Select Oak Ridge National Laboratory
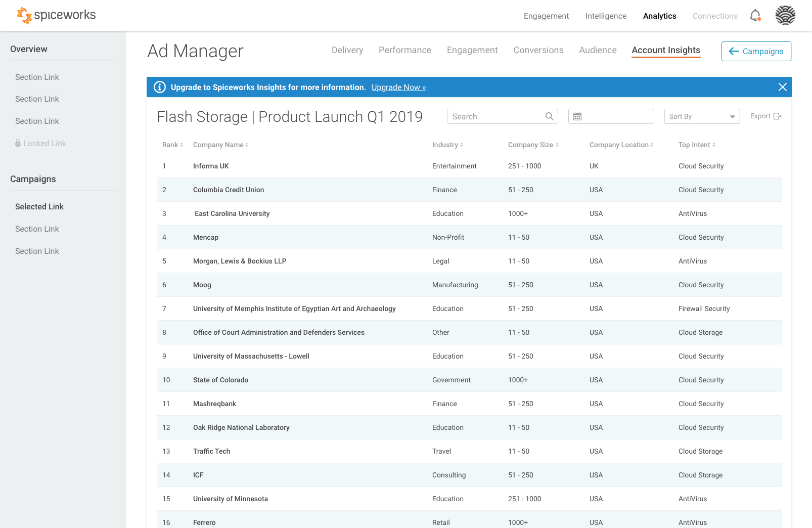Screen dimensions: 812x528 (x=241, y=427)
